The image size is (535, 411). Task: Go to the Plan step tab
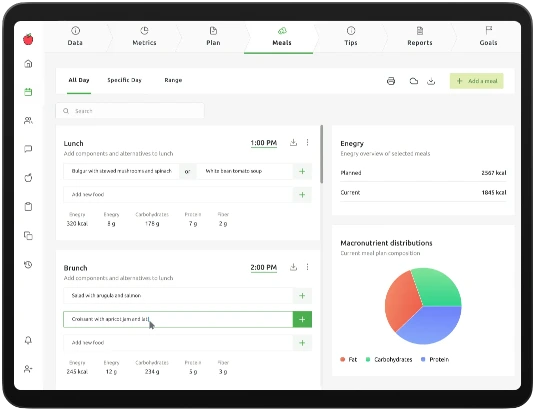(x=213, y=36)
